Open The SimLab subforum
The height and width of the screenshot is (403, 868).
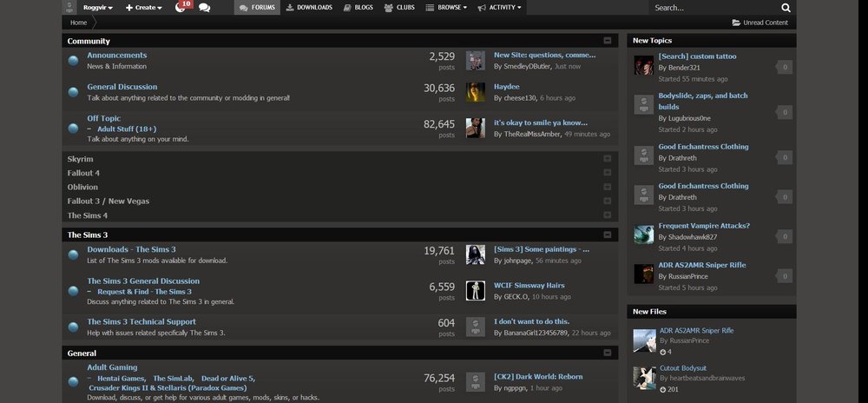(174, 379)
